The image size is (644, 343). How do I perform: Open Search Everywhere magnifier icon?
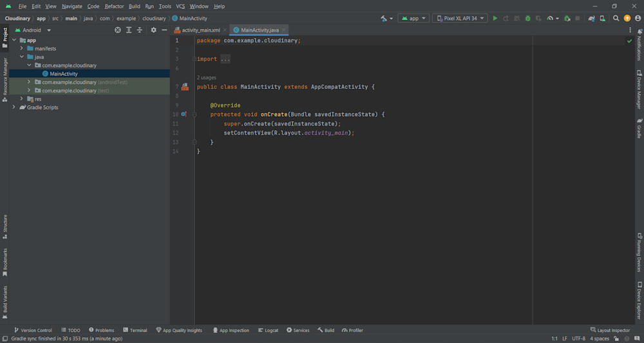[616, 19]
